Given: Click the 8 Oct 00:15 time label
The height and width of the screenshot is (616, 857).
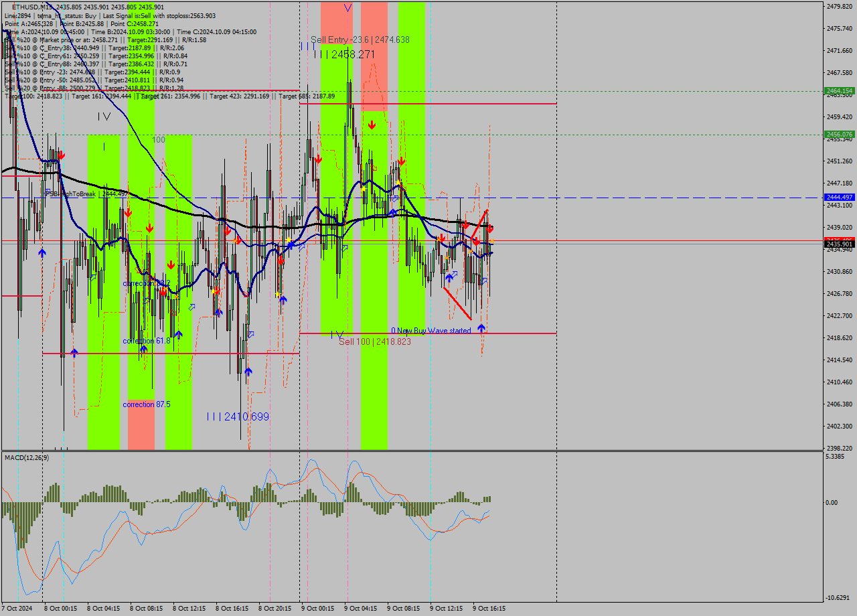Looking at the screenshot, I should (61, 609).
